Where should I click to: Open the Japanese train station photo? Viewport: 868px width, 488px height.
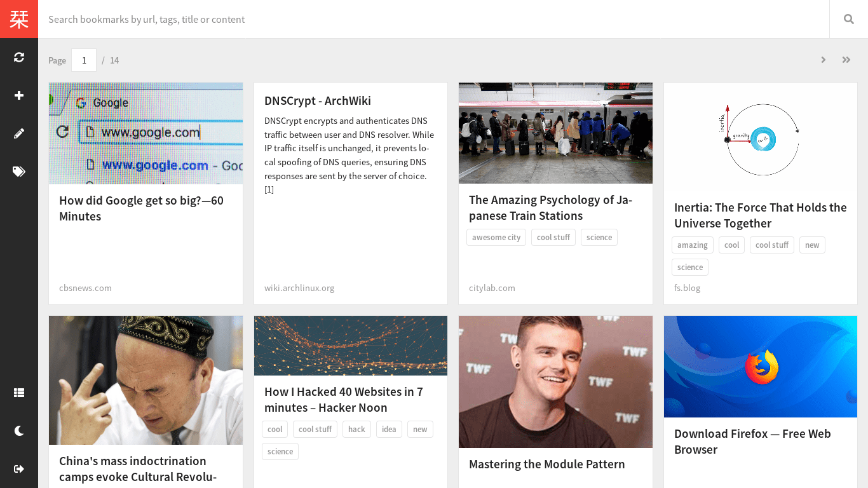point(555,133)
